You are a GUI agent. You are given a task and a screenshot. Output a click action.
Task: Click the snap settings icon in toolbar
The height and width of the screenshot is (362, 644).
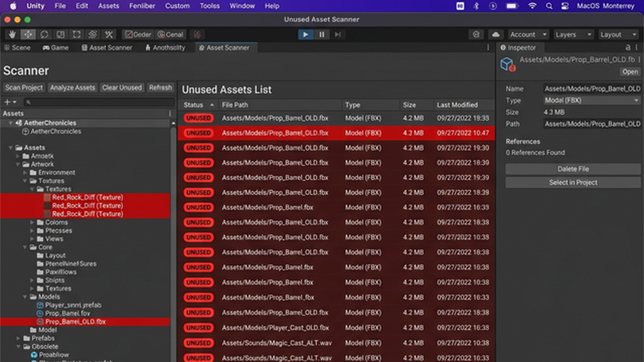(197, 35)
